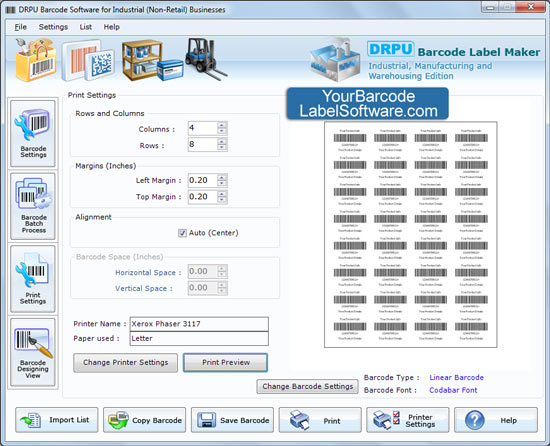Open Barcode Settings sidebar icon
Viewport: 550px width, 446px height.
pyautogui.click(x=33, y=133)
